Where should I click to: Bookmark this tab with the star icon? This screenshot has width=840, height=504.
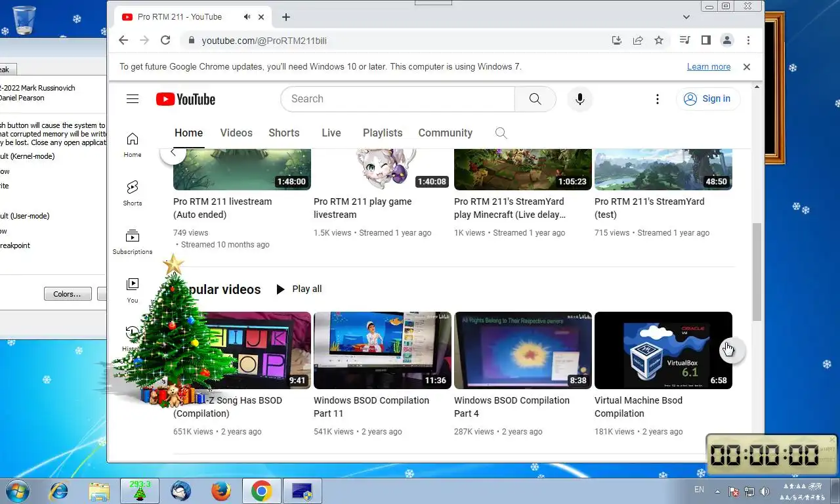click(x=659, y=40)
